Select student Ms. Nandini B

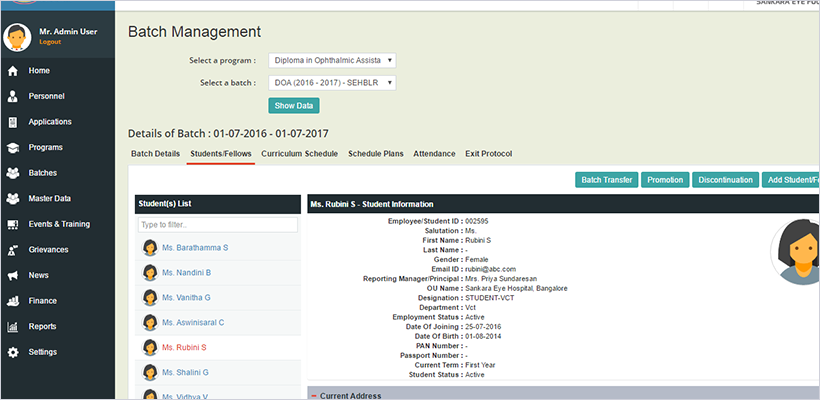coord(185,272)
